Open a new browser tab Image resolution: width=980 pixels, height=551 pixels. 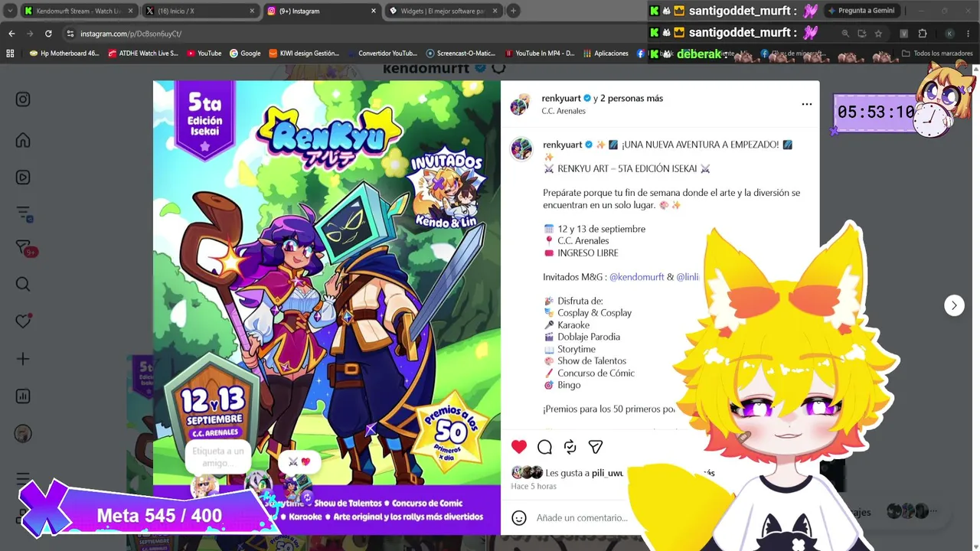513,11
